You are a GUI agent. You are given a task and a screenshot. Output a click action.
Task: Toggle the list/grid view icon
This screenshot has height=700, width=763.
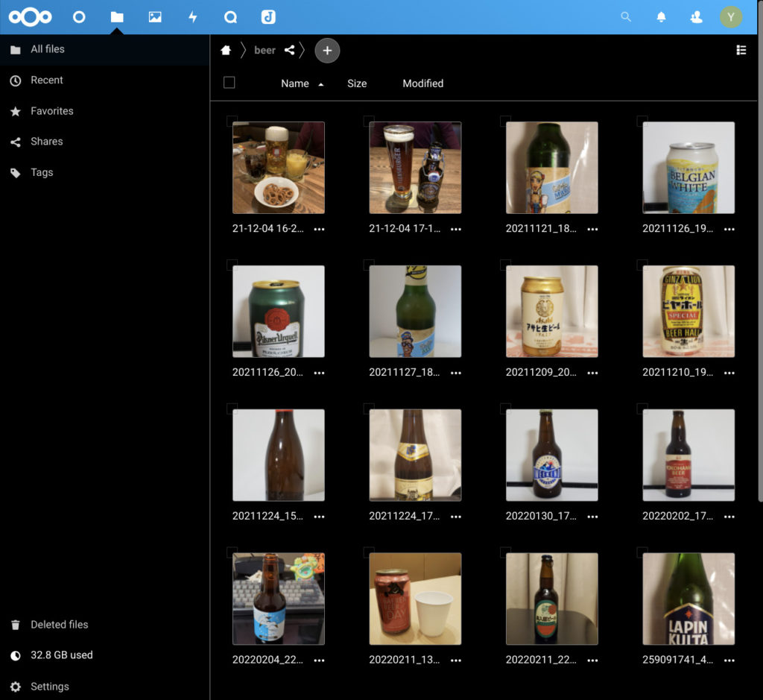tap(741, 50)
